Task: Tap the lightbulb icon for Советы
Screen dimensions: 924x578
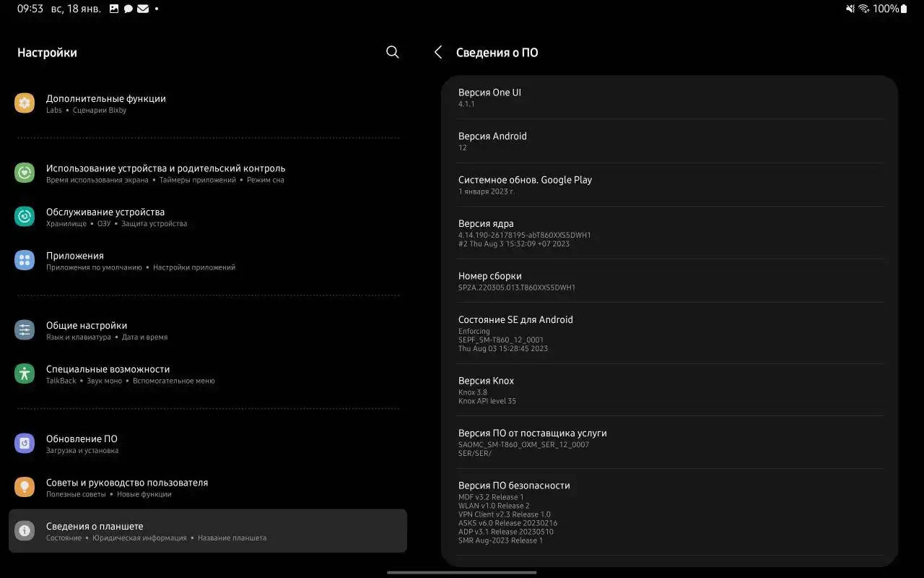Action: [x=25, y=487]
